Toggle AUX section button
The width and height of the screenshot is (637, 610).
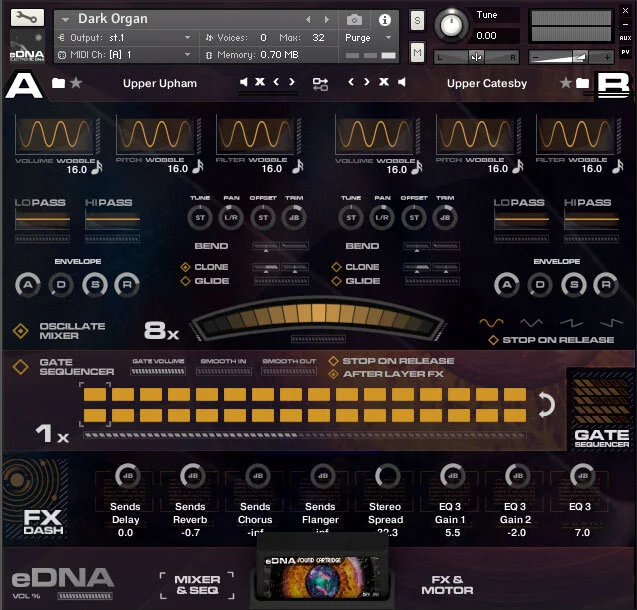click(625, 38)
